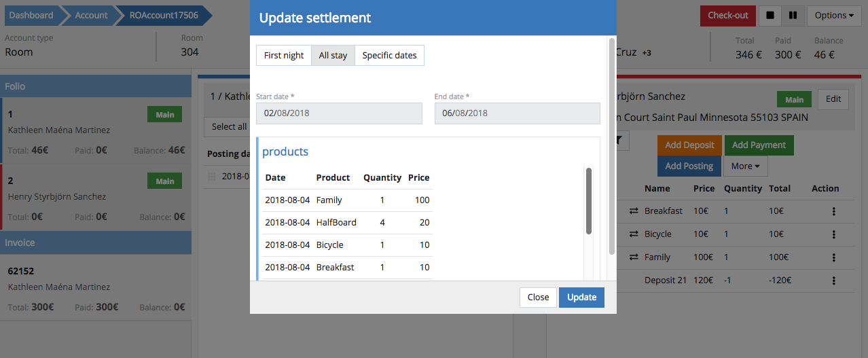Open the three-dot action menu for Deposit 21

[x=833, y=281]
